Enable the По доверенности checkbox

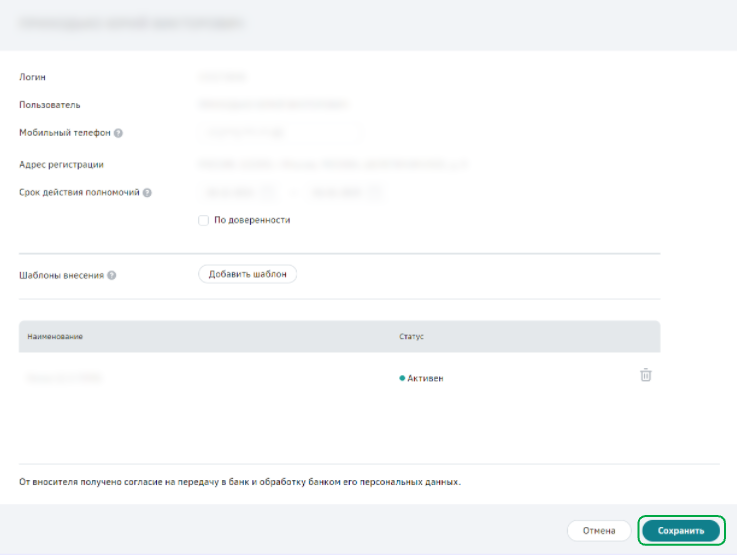203,220
